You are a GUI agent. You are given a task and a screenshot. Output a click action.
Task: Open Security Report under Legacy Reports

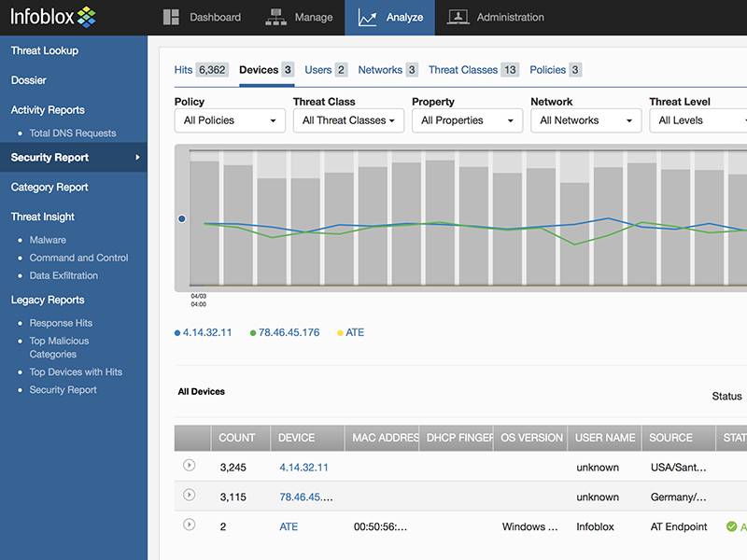tap(63, 389)
